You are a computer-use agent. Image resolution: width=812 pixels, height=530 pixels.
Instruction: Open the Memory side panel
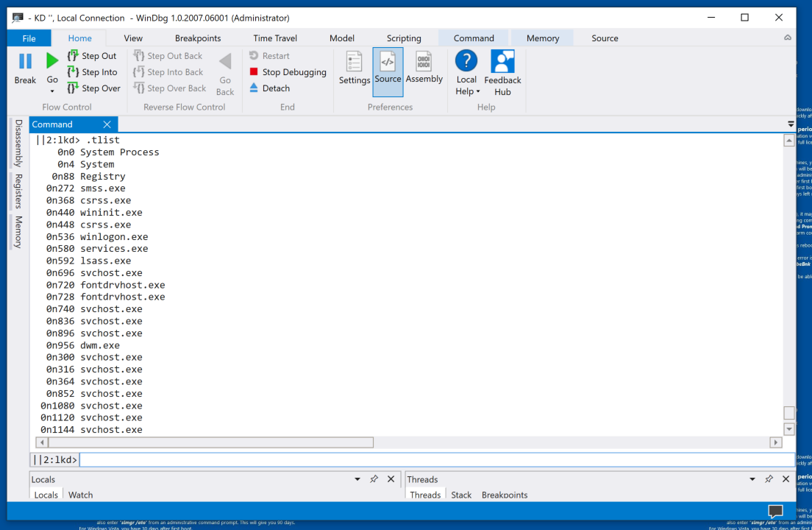pos(18,232)
